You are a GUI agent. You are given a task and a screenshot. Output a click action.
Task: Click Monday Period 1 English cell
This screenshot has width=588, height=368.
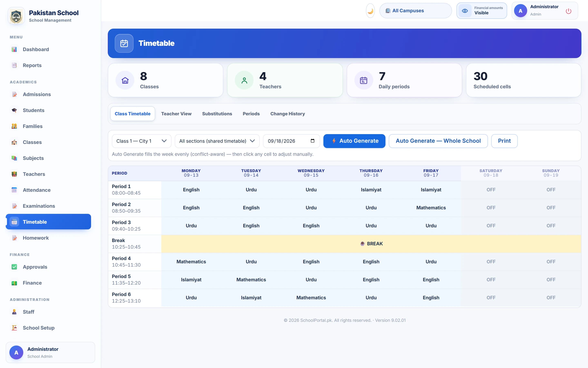pos(191,190)
